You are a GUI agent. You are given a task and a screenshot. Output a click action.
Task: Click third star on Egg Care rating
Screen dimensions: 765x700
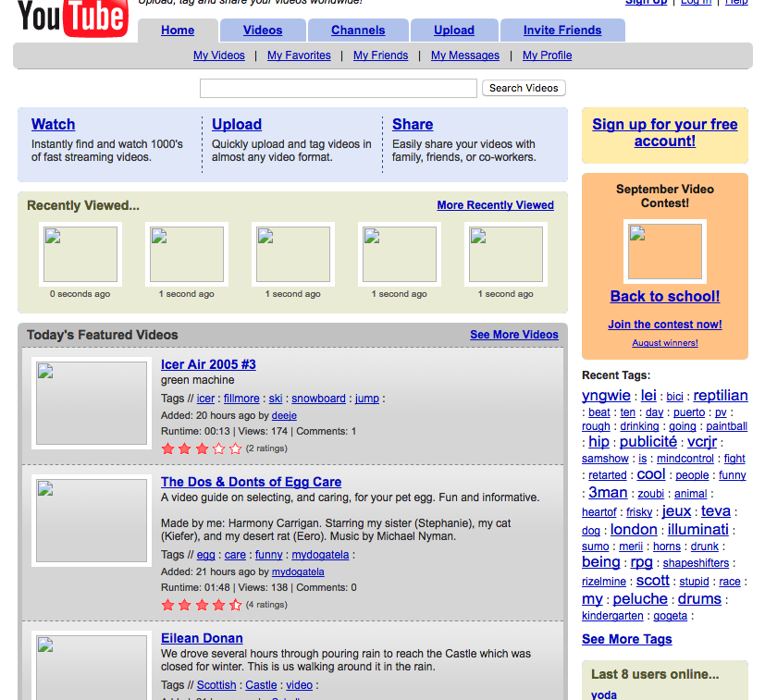click(x=202, y=605)
